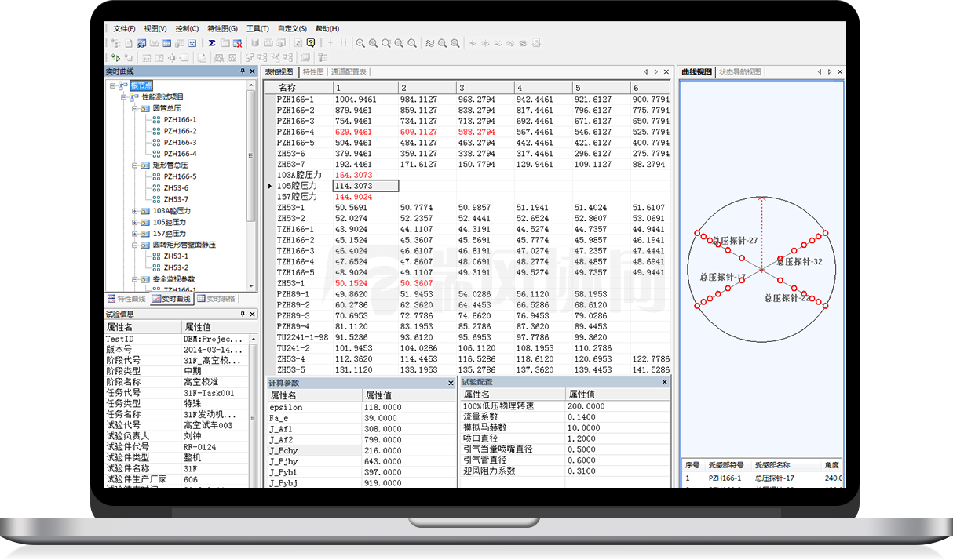Click the 105腔压力 value cell 114.3073
Screen dimensions: 953x560
(x=365, y=186)
